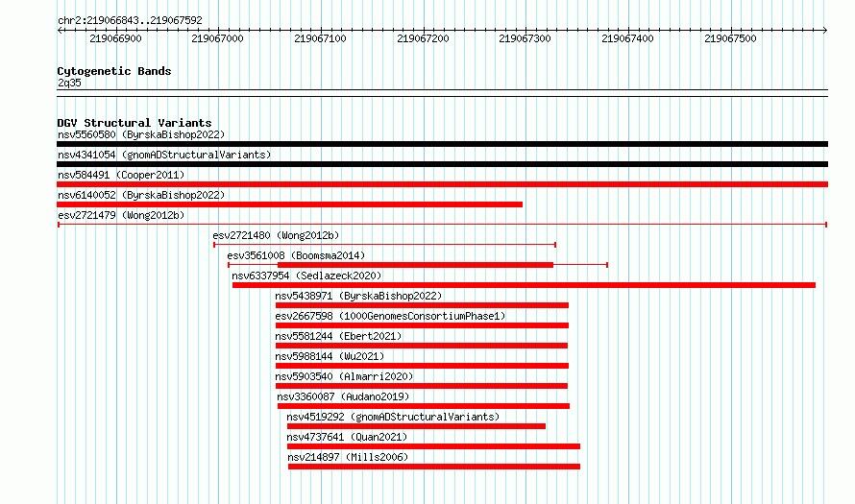The height and width of the screenshot is (504, 855).
Task: Click ruler position 219067200
Action: pos(423,38)
